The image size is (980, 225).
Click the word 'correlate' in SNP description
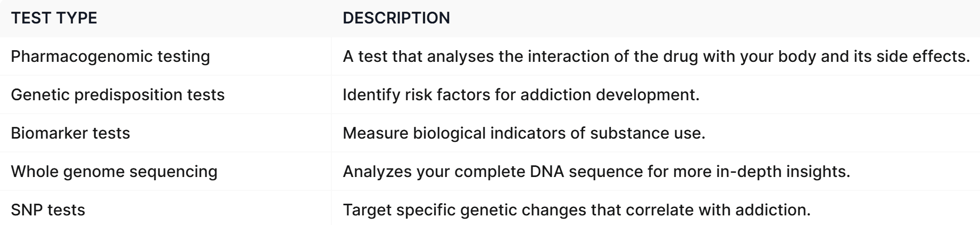click(x=660, y=210)
